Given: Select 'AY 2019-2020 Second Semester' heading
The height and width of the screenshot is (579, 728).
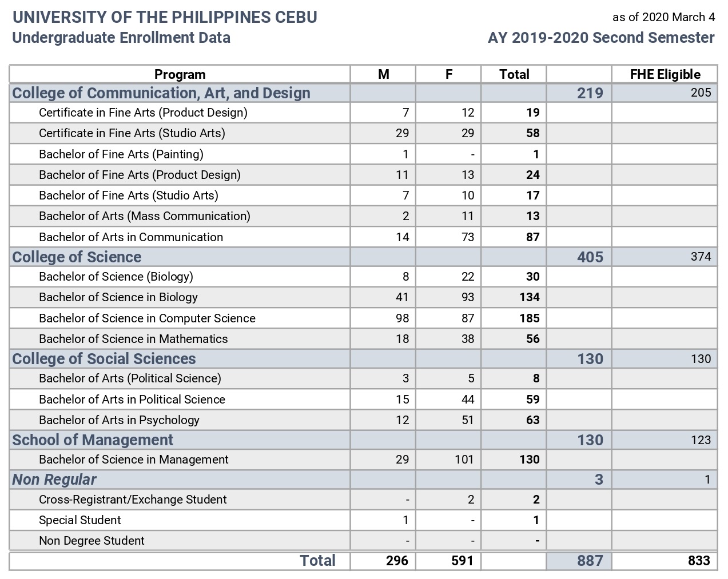Looking at the screenshot, I should click(x=601, y=38).
